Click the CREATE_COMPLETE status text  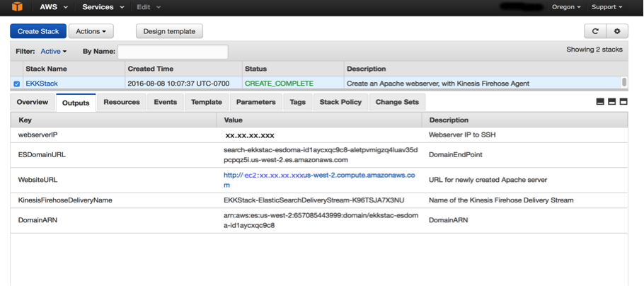point(280,84)
